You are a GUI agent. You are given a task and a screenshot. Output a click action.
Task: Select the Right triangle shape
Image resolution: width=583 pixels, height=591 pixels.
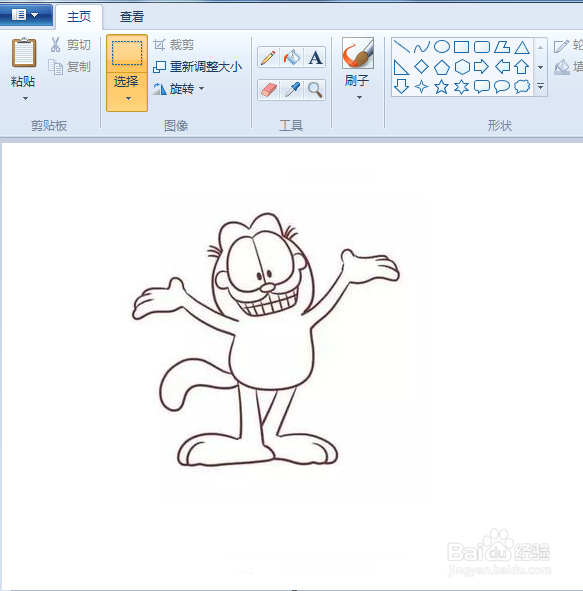click(401, 67)
